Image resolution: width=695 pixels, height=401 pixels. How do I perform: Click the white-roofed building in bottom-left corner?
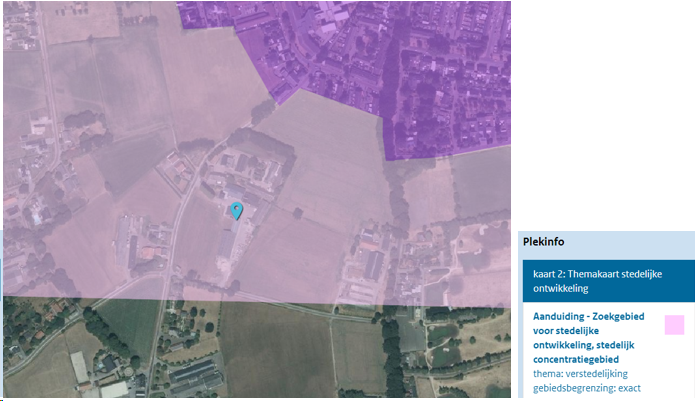pos(80,368)
